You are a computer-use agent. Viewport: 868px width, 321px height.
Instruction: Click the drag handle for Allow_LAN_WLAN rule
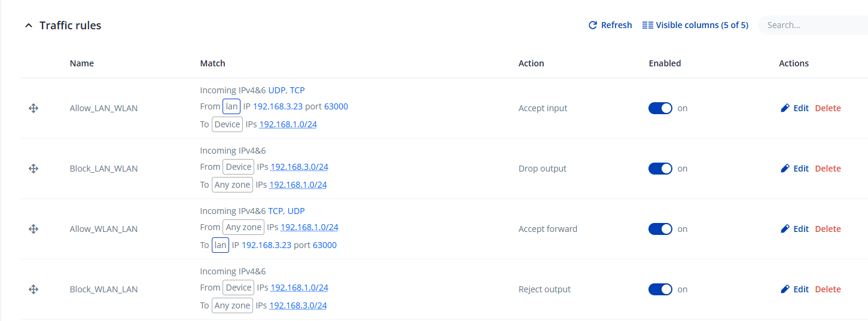click(x=33, y=108)
